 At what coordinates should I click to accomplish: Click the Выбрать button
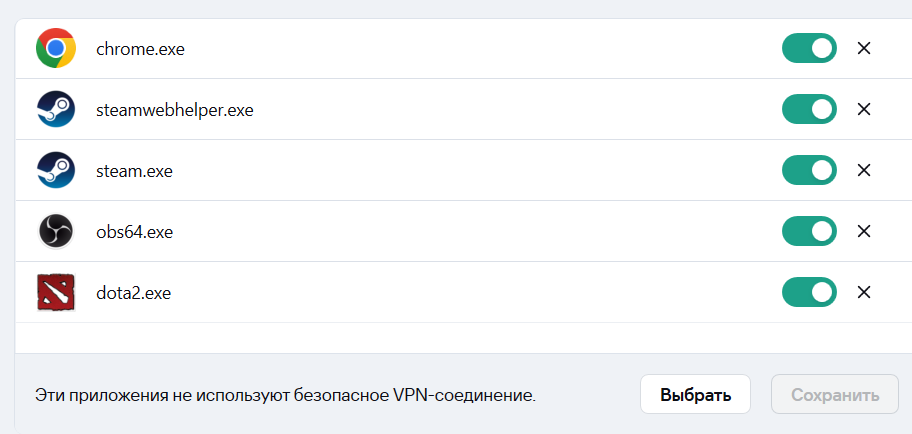click(x=695, y=394)
